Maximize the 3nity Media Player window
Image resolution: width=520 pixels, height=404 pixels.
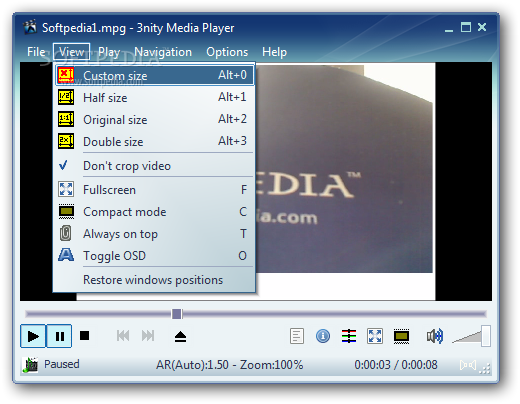466,27
